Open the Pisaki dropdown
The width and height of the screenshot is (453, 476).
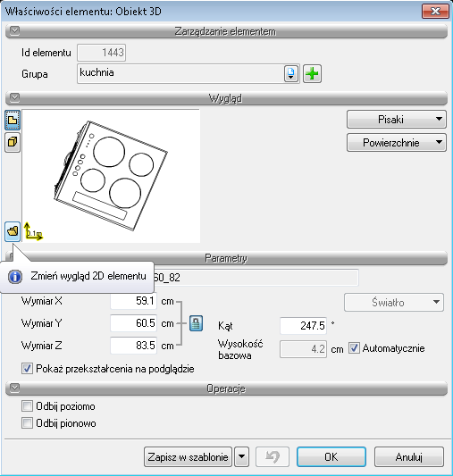[397, 120]
